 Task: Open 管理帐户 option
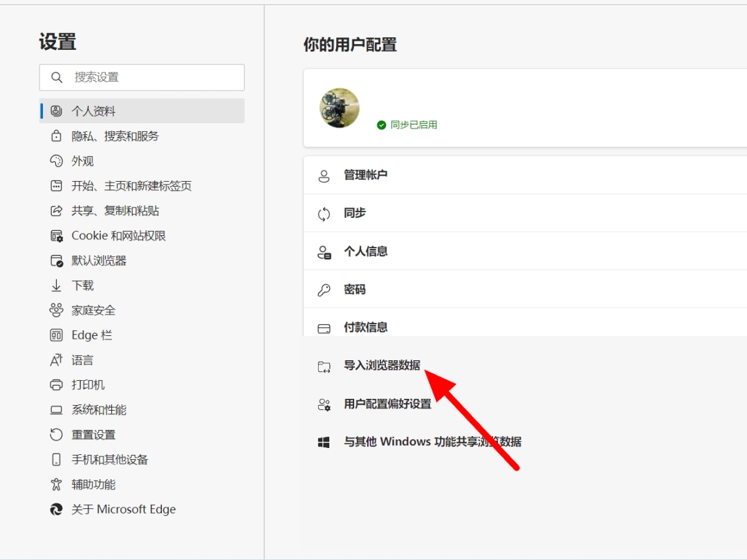[525, 175]
